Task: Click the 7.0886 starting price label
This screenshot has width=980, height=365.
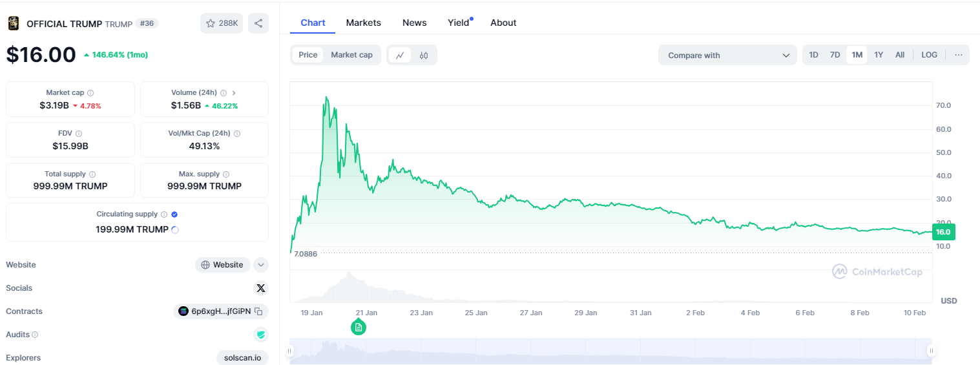Action: coord(306,254)
